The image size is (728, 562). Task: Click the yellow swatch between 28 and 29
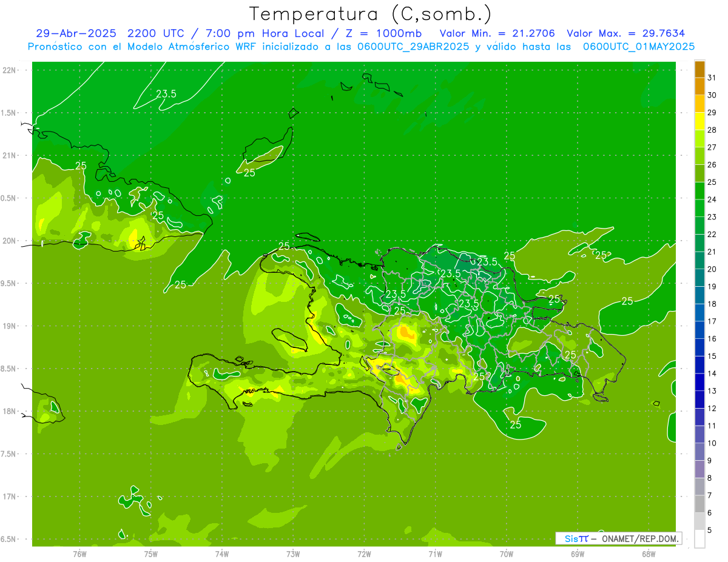click(x=699, y=121)
